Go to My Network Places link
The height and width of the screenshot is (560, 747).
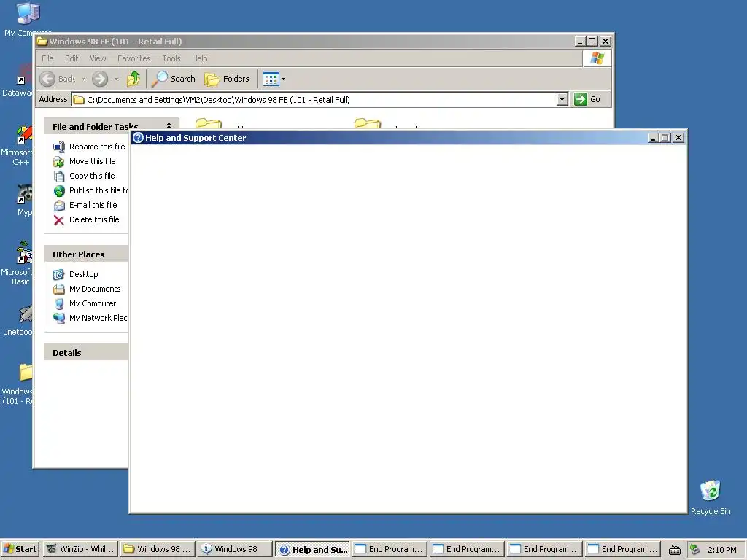[98, 318]
